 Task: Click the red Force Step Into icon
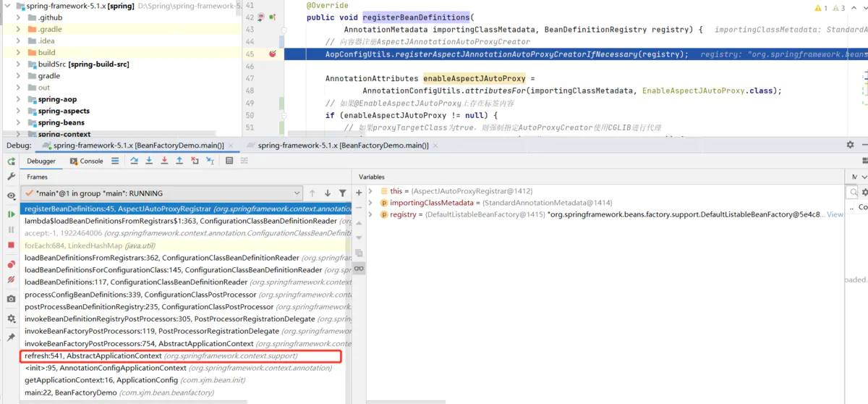coord(164,161)
